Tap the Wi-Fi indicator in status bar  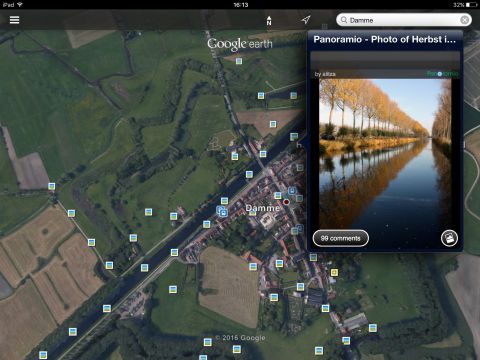20,5
